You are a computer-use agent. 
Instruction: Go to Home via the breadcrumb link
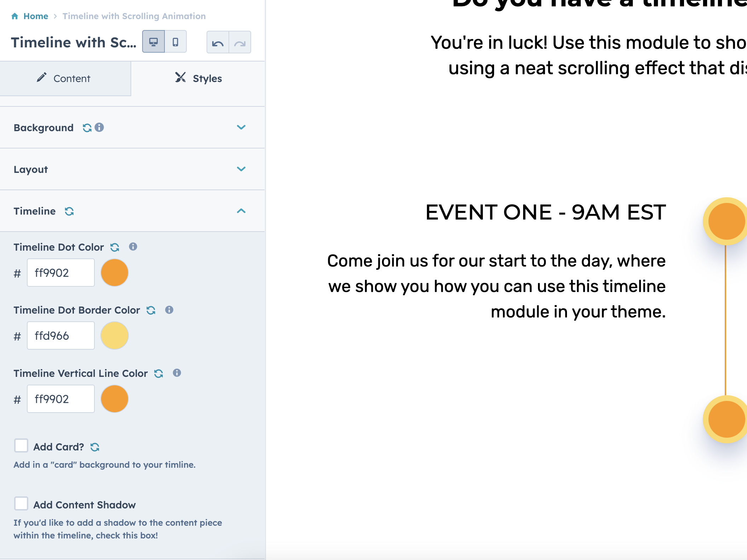(35, 16)
